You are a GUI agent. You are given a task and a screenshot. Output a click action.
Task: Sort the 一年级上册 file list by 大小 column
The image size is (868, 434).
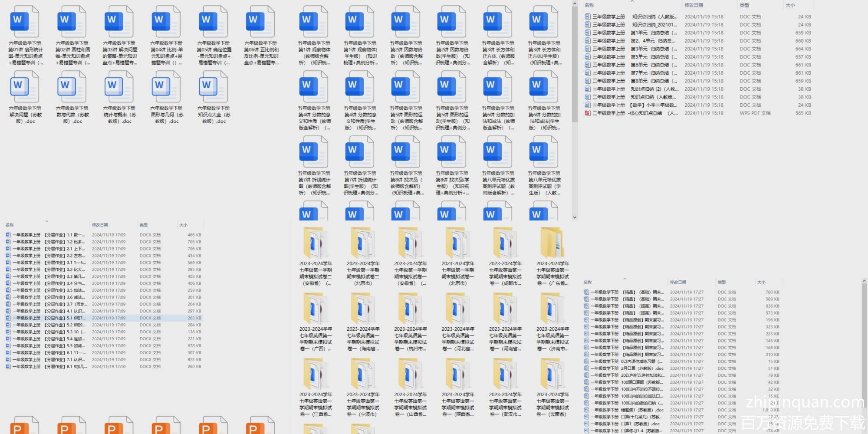pos(184,225)
